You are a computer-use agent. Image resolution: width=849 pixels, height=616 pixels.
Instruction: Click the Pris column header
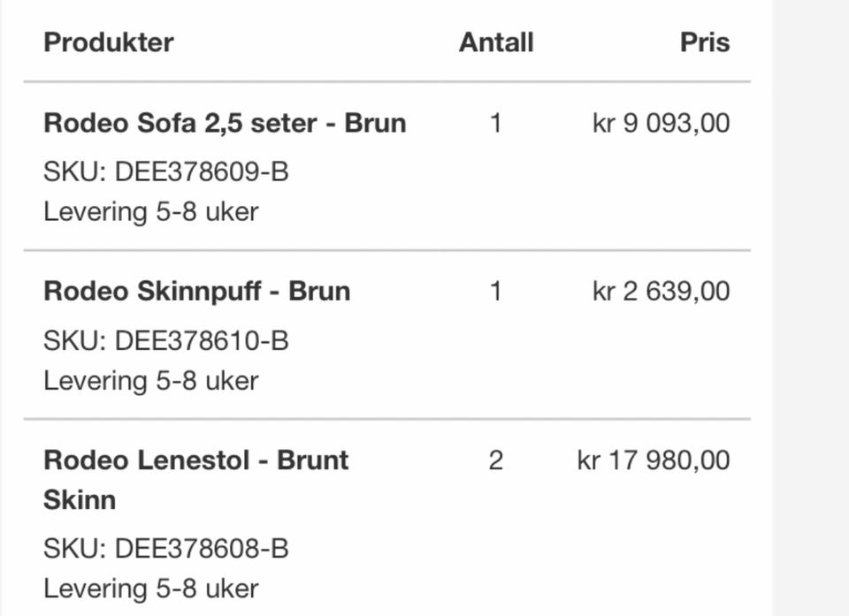pyautogui.click(x=705, y=42)
